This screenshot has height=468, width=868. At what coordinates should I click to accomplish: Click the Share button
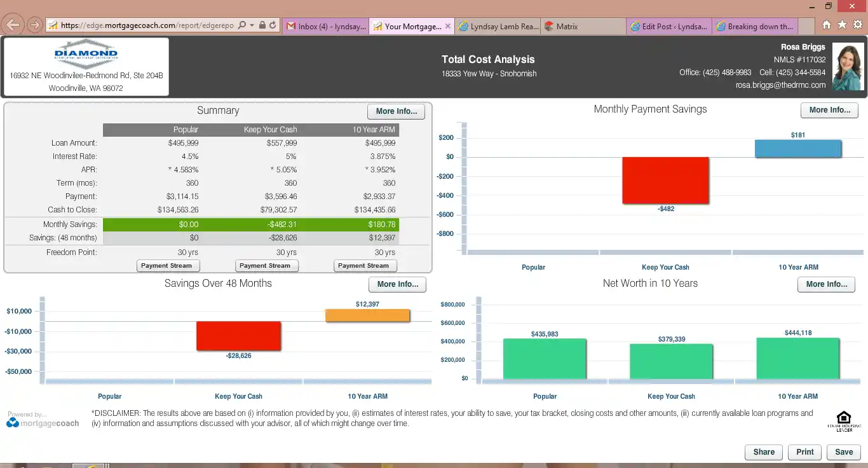click(764, 452)
